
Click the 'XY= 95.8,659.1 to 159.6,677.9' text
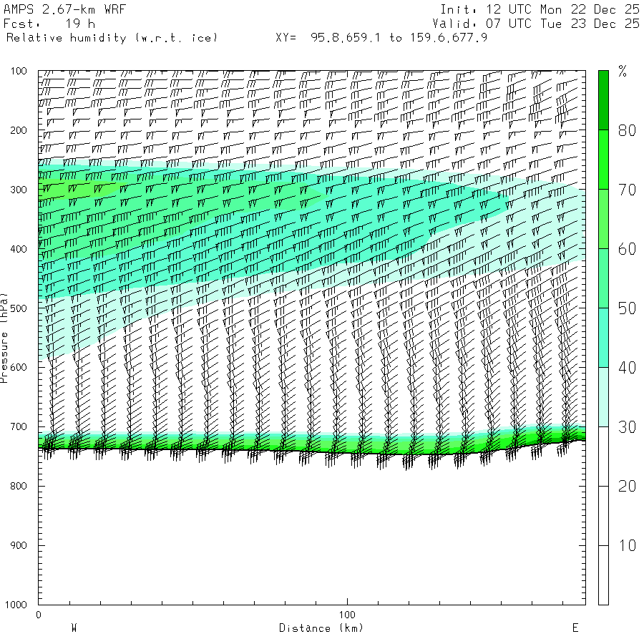click(381, 38)
